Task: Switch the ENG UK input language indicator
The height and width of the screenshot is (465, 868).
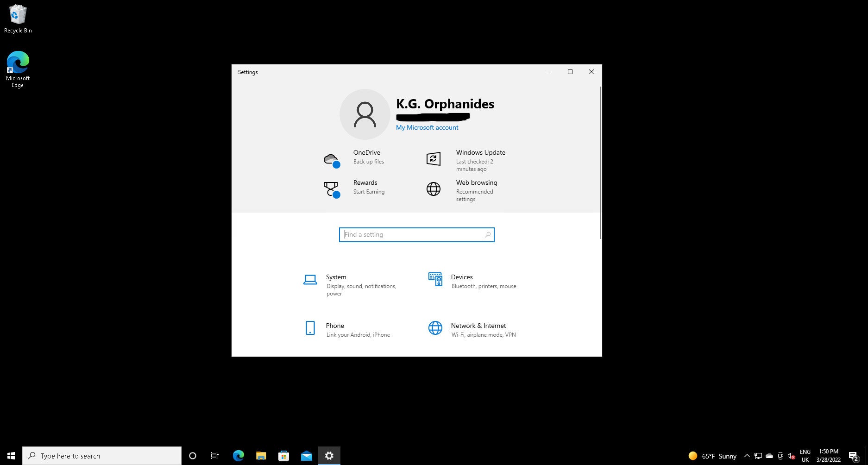Action: click(x=805, y=456)
